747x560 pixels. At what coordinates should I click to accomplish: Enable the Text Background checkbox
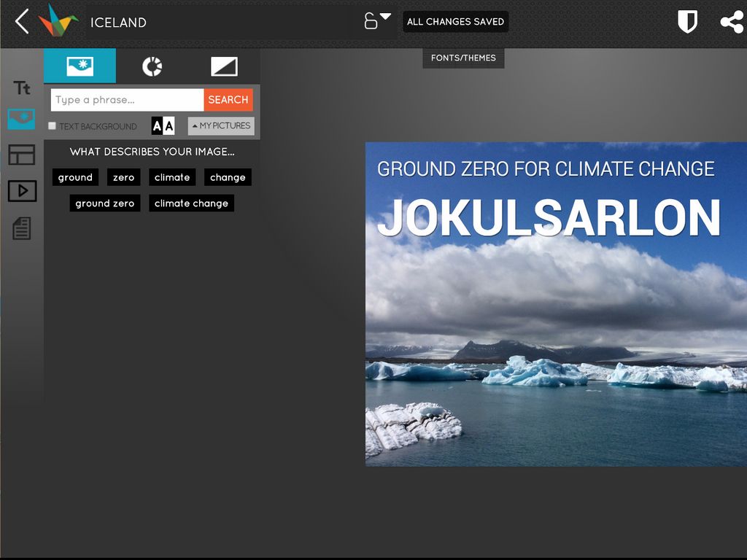coord(52,126)
